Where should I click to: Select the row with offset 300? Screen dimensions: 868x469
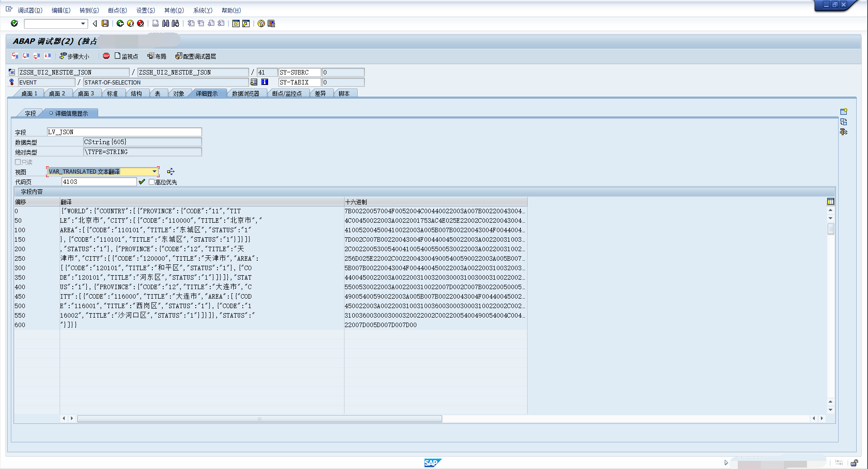pos(270,268)
